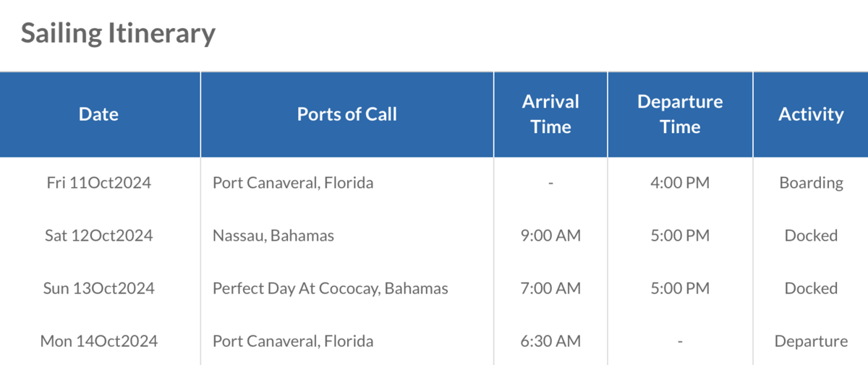Select the Sat 12Oct2024 date cell
This screenshot has height=365, width=868.
click(x=99, y=236)
